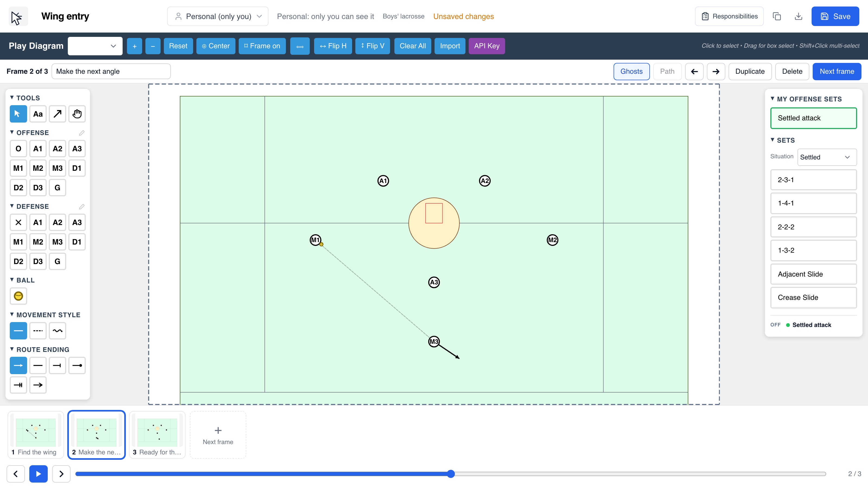868x488 pixels.
Task: Click the fit-width double arrow button
Action: (300, 46)
